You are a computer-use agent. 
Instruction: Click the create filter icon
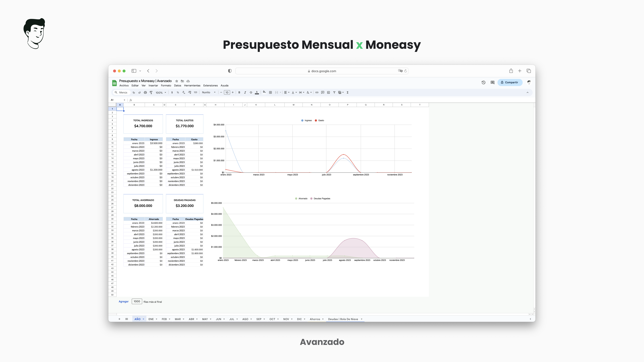tap(334, 92)
